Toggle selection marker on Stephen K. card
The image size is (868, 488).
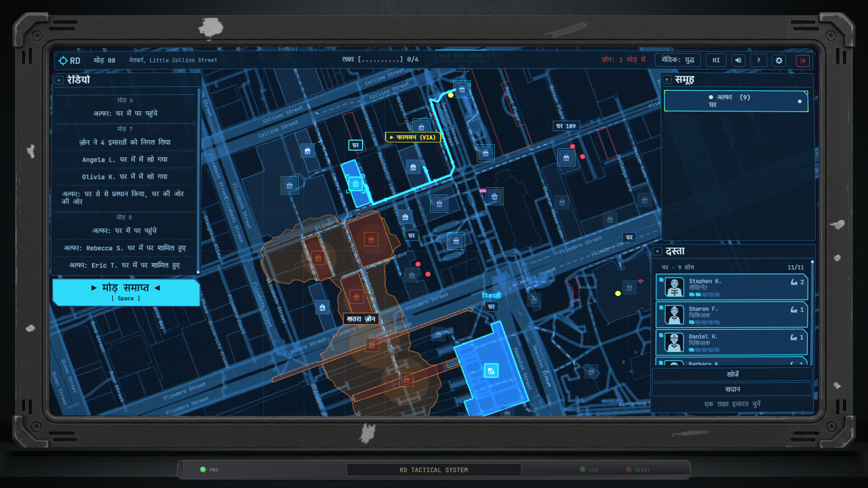(661, 280)
